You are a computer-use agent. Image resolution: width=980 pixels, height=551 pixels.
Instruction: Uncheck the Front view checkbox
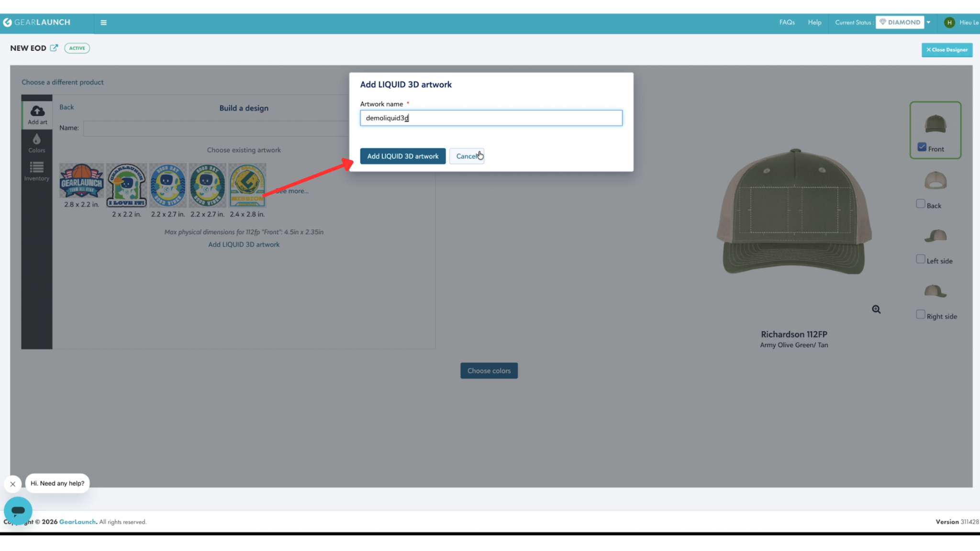(x=922, y=147)
